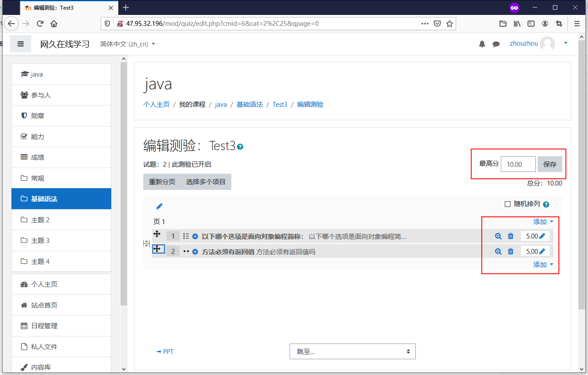Select java in the sidebar

pos(61,74)
